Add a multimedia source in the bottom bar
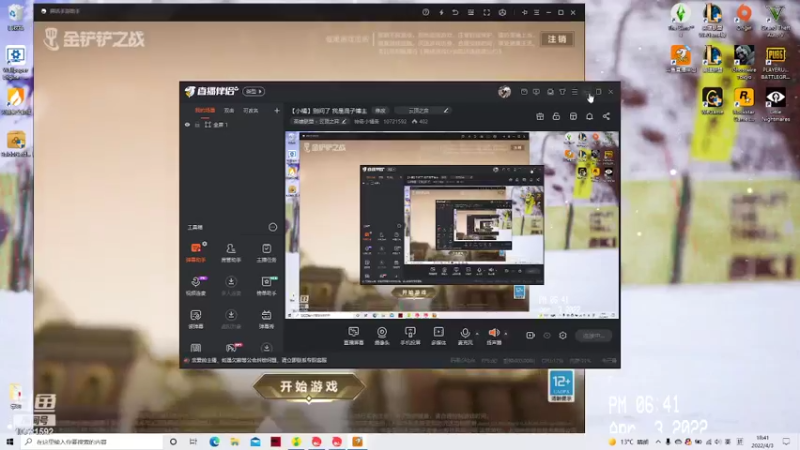The width and height of the screenshot is (800, 450). click(438, 336)
